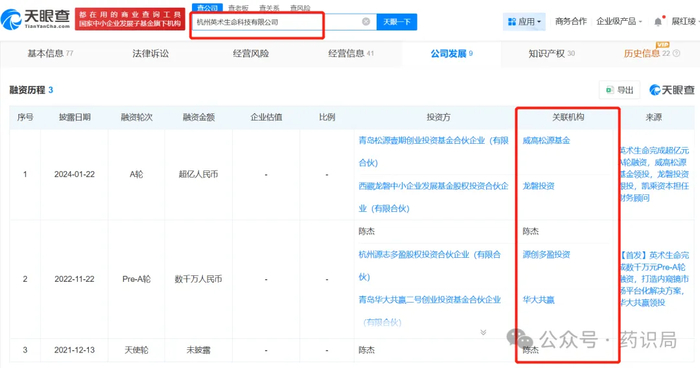Expand the 企业级产品 dropdown
This screenshot has height=368, width=700.
[x=619, y=21]
